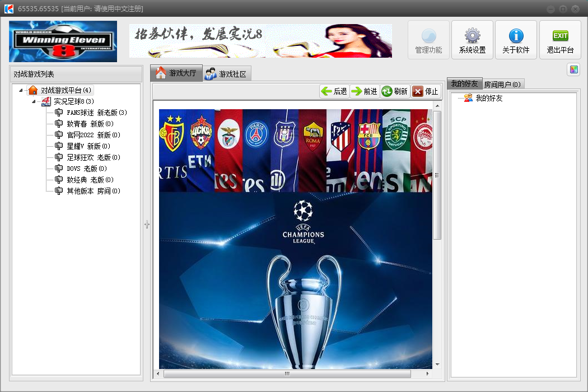Select the 实况足球8 (3) game item
This screenshot has width=588, height=392.
[x=74, y=102]
